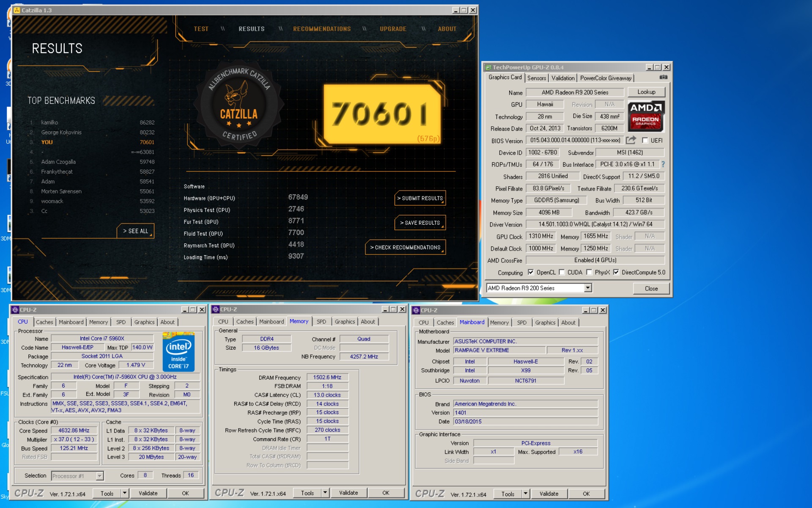Click kamilko in the top benchmarks list
The height and width of the screenshot is (508, 812).
(x=49, y=122)
